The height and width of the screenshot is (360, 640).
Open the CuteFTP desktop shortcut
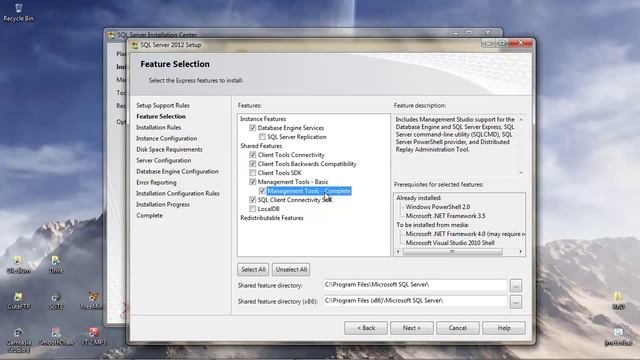18,300
